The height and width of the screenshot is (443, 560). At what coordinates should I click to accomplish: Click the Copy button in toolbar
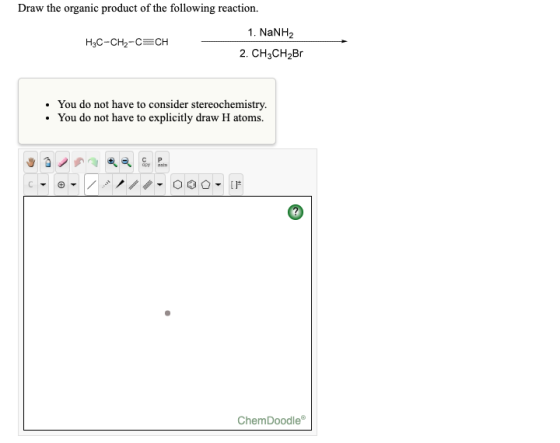tap(146, 162)
